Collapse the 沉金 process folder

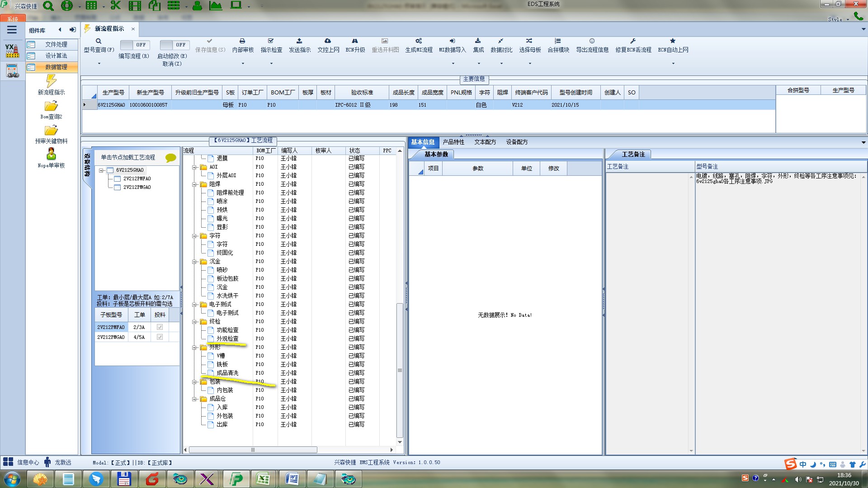[x=195, y=262]
